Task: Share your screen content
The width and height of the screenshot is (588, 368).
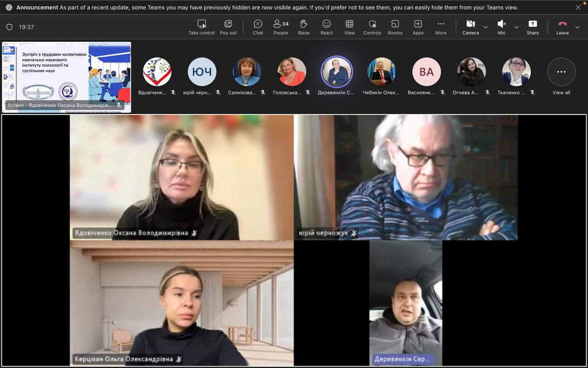Action: (532, 27)
